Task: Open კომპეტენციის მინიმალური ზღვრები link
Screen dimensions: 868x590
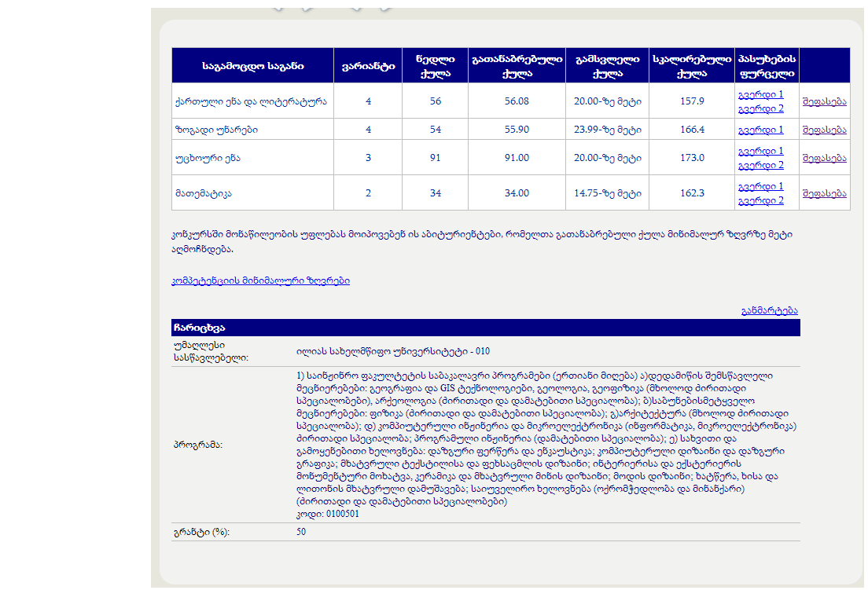Action: [x=261, y=281]
